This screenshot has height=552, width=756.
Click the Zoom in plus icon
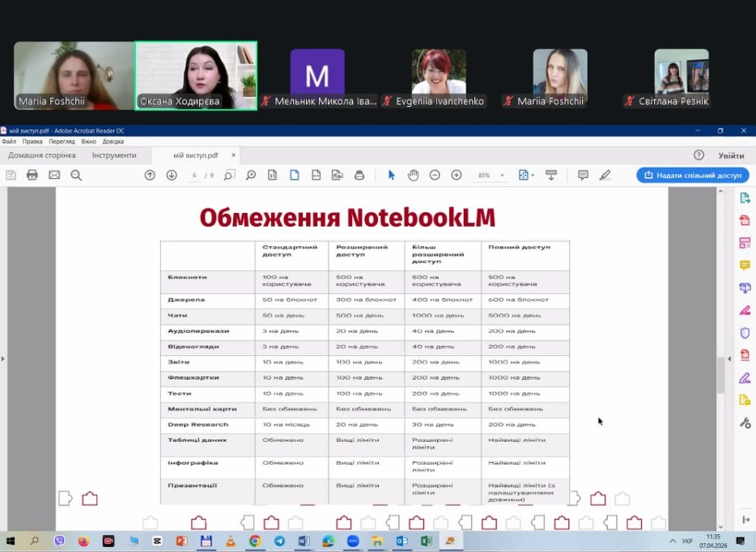coord(457,175)
